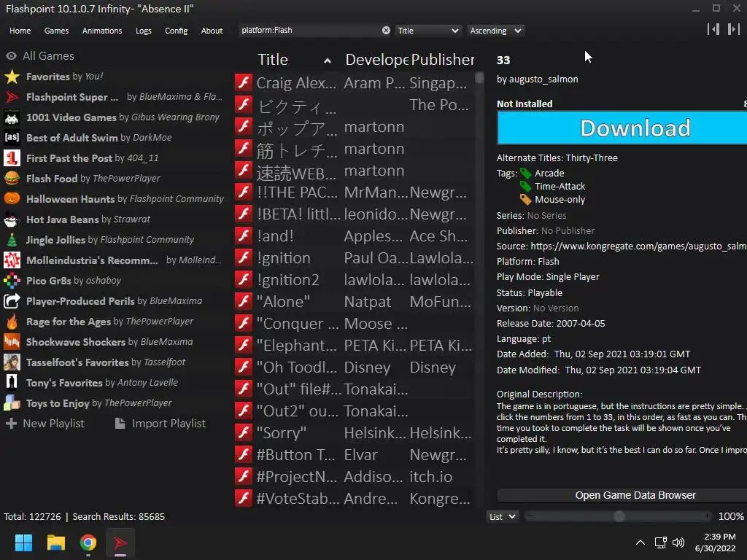Click the green Arcade tag icon
This screenshot has height=560, width=747.
point(525,174)
